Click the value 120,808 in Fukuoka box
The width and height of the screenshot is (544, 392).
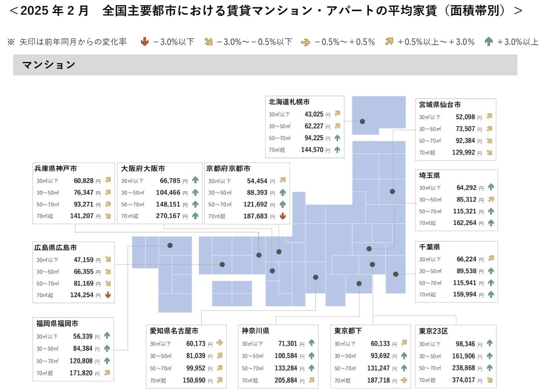pos(81,361)
